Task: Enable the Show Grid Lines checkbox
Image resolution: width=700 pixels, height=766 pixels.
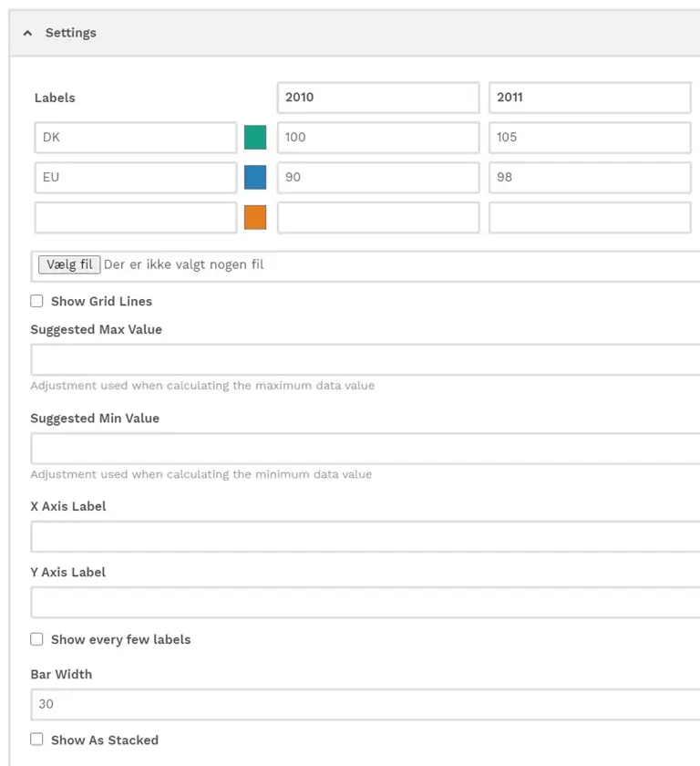Action: point(36,301)
